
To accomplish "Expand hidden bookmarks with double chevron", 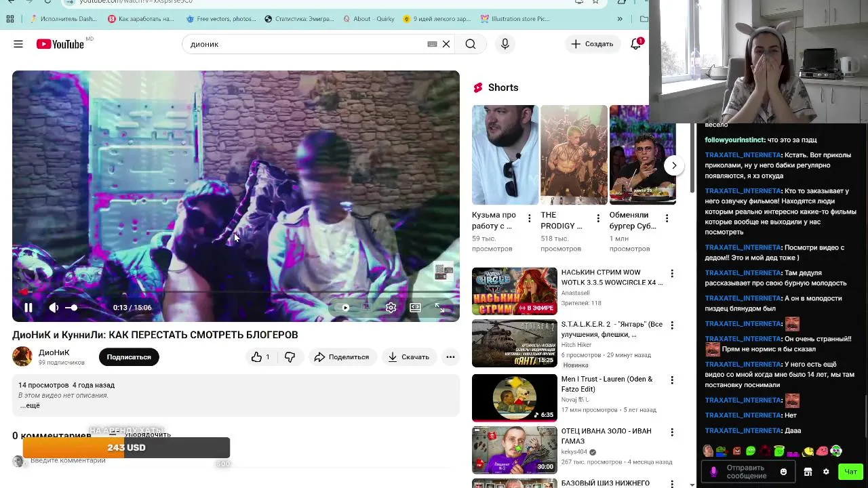I will pyautogui.click(x=619, y=19).
